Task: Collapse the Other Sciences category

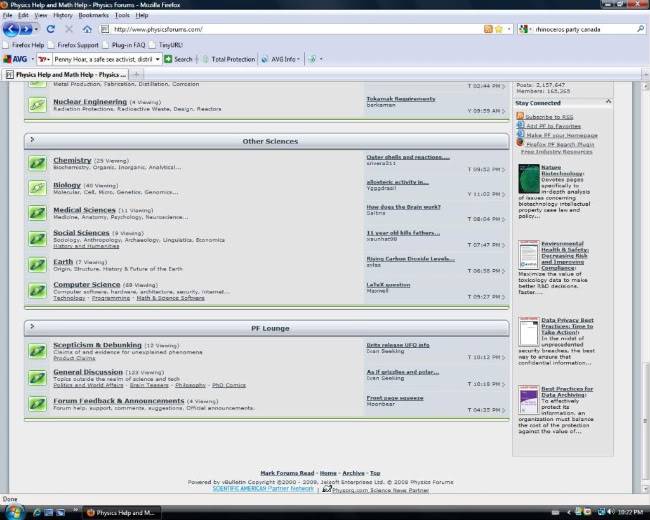Action: point(32,140)
